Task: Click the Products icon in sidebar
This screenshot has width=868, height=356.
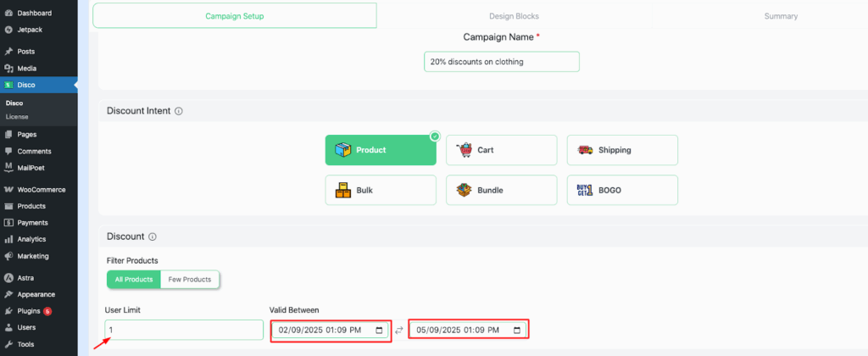Action: coord(8,206)
